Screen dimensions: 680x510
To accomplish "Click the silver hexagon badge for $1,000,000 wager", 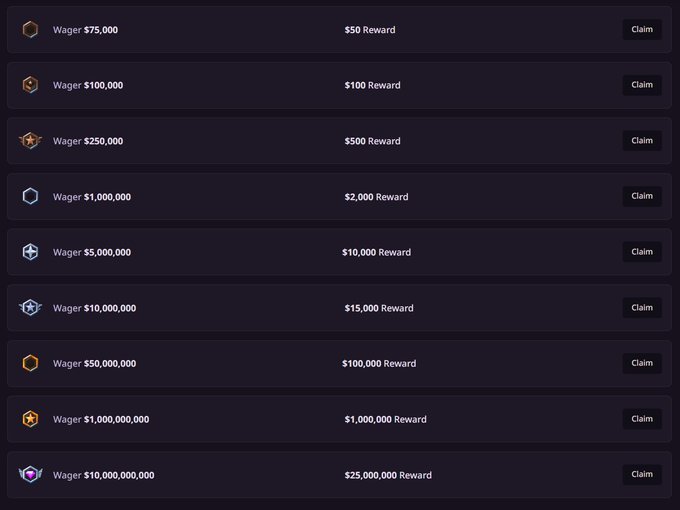I will pyautogui.click(x=30, y=196).
